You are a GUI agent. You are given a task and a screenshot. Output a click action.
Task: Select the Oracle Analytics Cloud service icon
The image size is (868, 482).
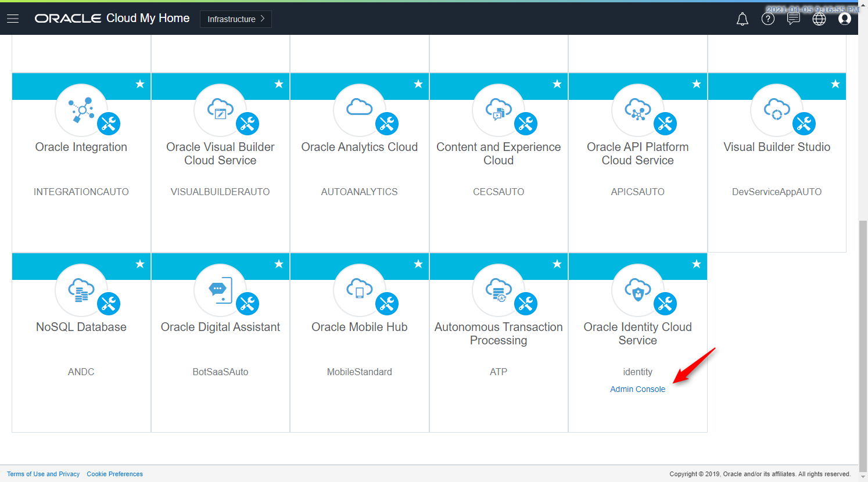pos(359,110)
